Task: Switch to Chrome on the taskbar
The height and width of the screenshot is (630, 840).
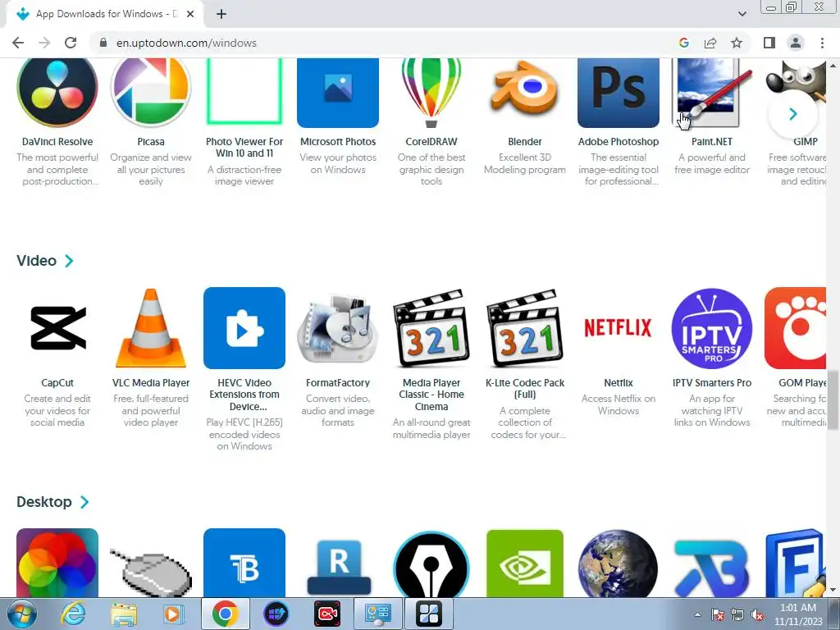Action: [225, 614]
